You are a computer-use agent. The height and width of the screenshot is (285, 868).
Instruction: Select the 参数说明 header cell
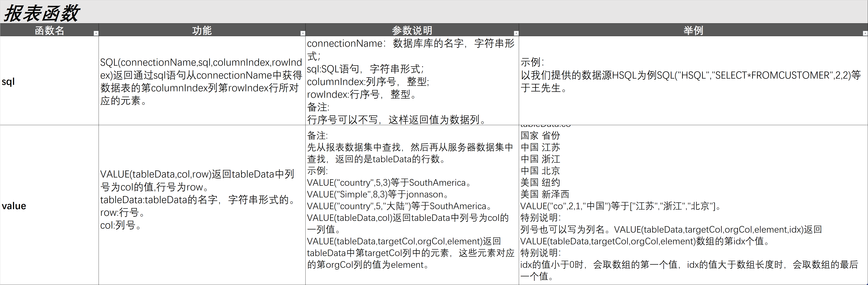(412, 30)
